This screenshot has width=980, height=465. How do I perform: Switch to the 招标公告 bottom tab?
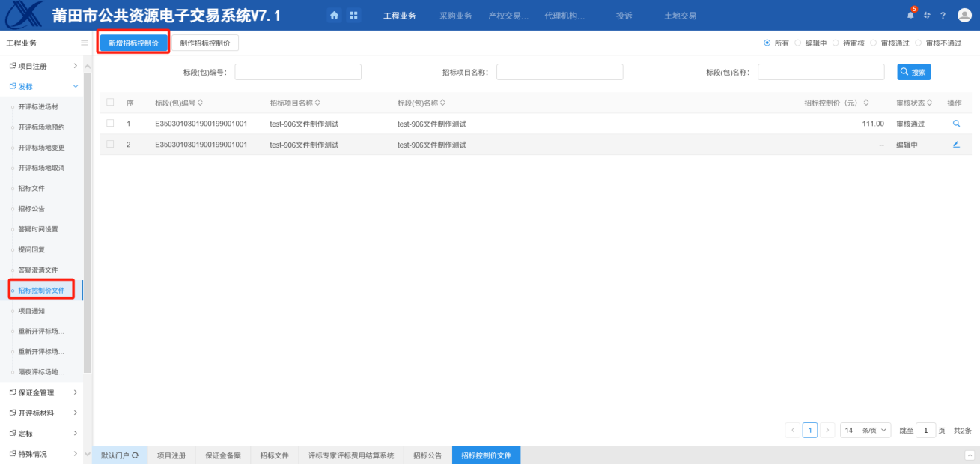(427, 455)
